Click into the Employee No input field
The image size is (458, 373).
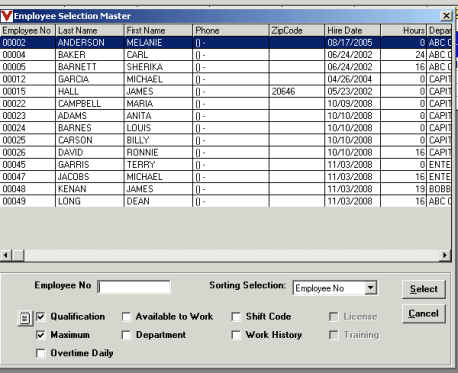point(134,287)
